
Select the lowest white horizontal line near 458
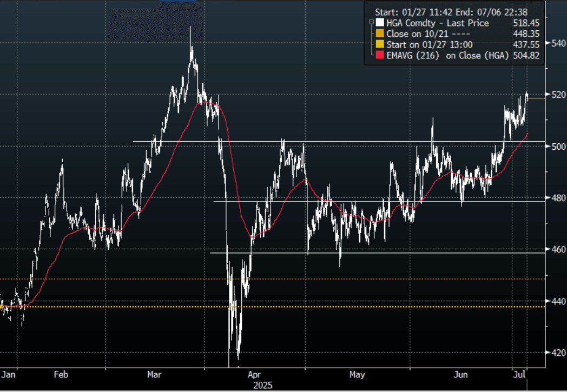click(379, 253)
